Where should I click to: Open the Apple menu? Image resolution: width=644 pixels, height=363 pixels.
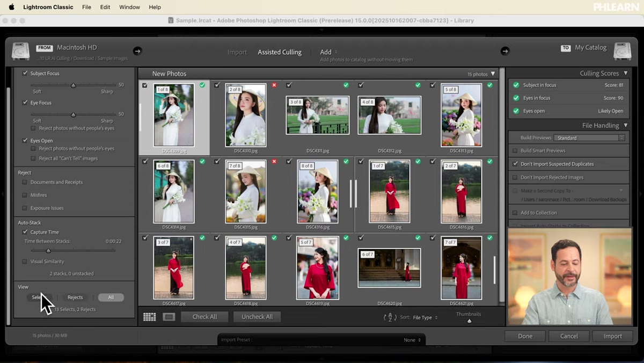(x=11, y=7)
